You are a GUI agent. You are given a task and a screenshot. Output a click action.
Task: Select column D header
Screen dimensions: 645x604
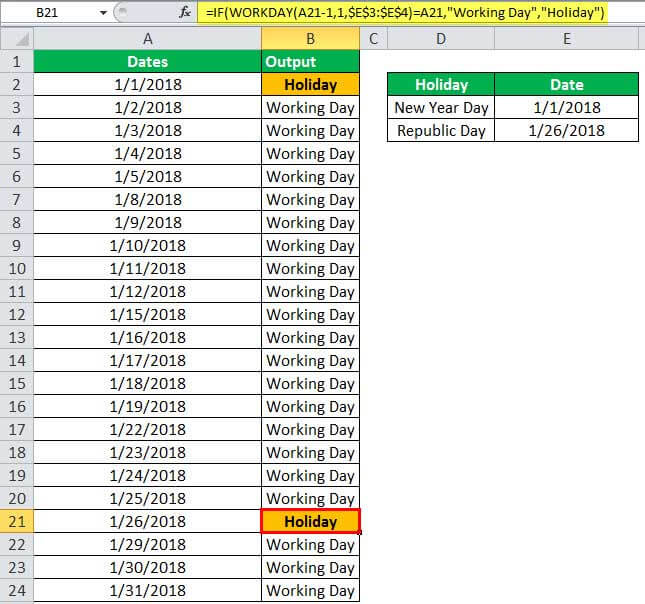click(x=441, y=39)
